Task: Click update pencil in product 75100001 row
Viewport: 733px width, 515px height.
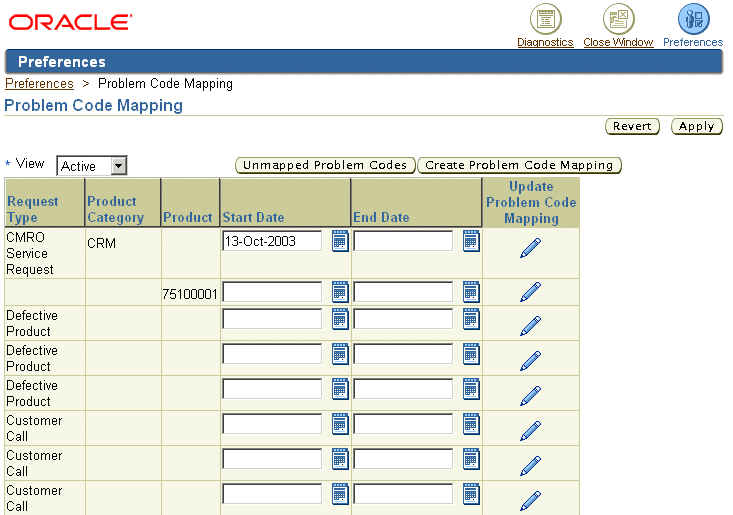Action: (531, 292)
